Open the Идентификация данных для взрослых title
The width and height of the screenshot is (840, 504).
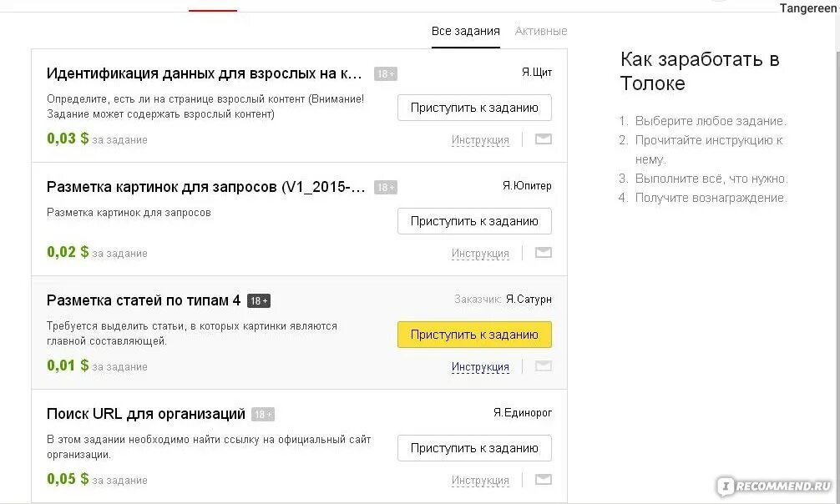[204, 73]
